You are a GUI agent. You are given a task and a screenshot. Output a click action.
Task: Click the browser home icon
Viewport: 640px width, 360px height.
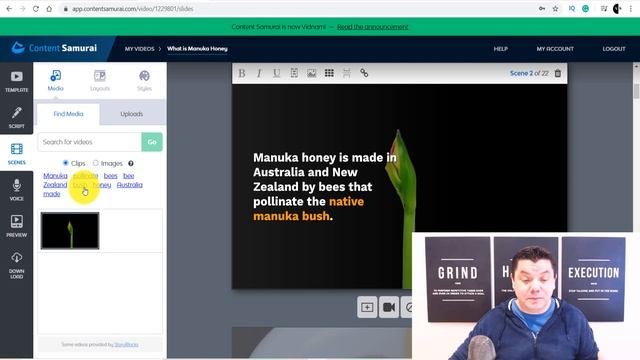49,9
